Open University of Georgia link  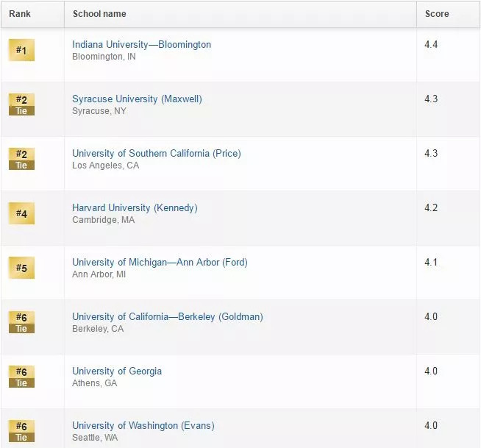click(x=117, y=371)
